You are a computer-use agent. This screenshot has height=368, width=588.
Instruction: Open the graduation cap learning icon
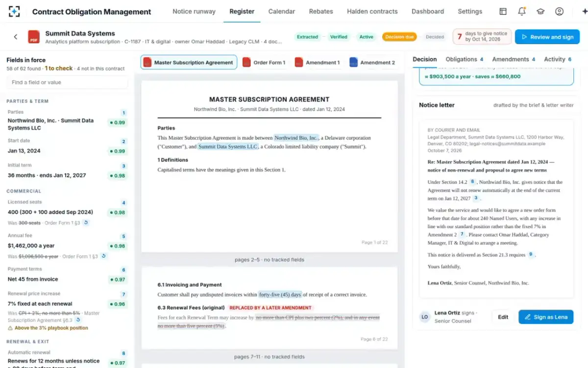[x=540, y=11]
